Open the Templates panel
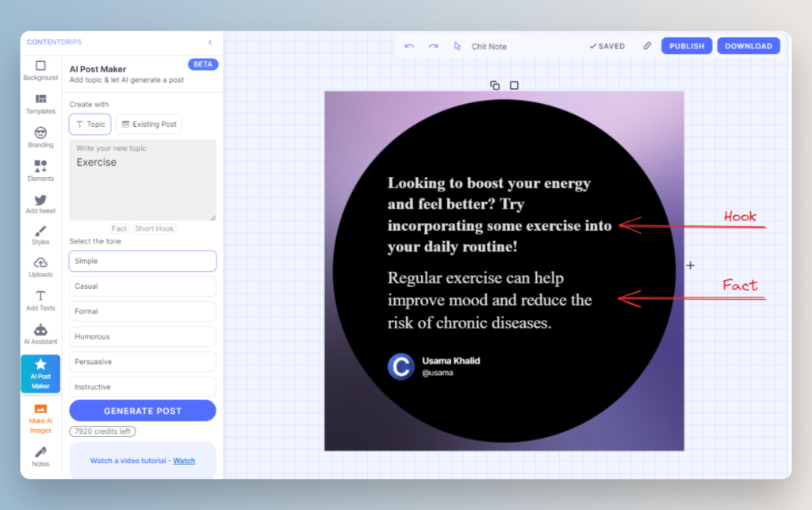Viewport: 812px width, 510px height. pyautogui.click(x=40, y=104)
